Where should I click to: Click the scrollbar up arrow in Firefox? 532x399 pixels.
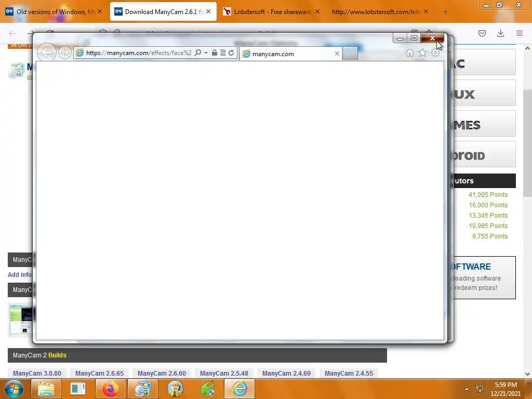(527, 48)
